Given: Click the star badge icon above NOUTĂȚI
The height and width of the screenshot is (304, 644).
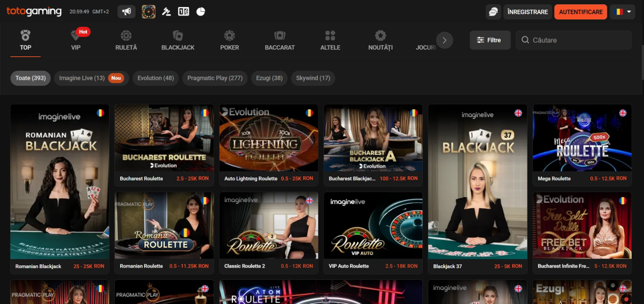Looking at the screenshot, I should tap(380, 35).
